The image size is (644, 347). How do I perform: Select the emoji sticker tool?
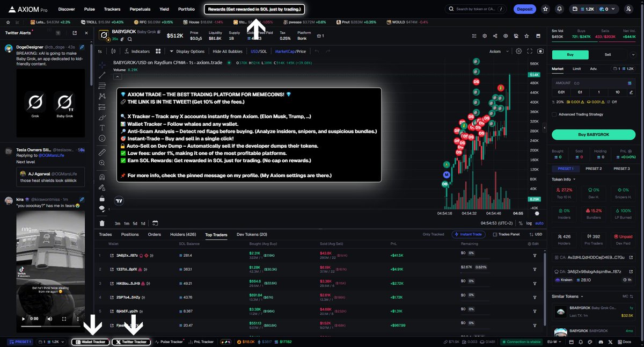tap(102, 139)
